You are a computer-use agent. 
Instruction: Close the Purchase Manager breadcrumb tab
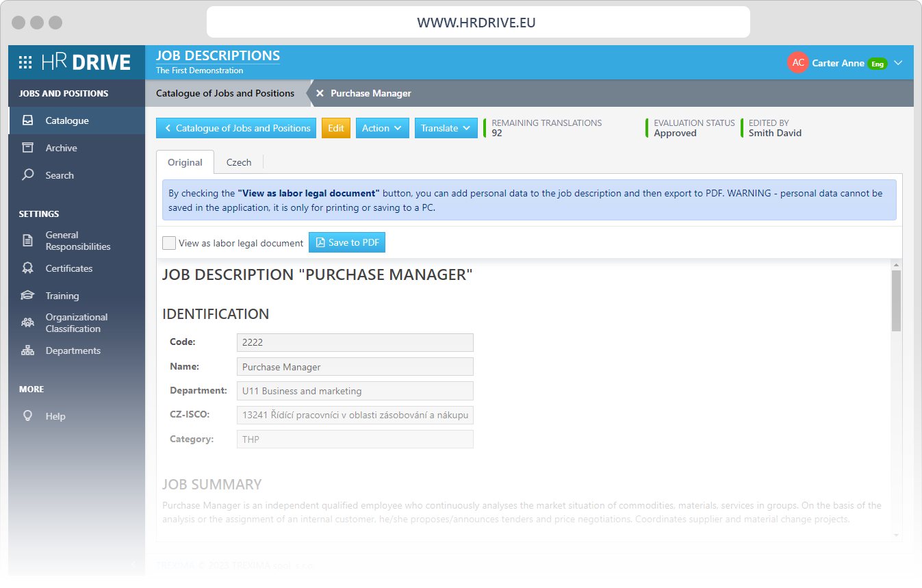320,94
